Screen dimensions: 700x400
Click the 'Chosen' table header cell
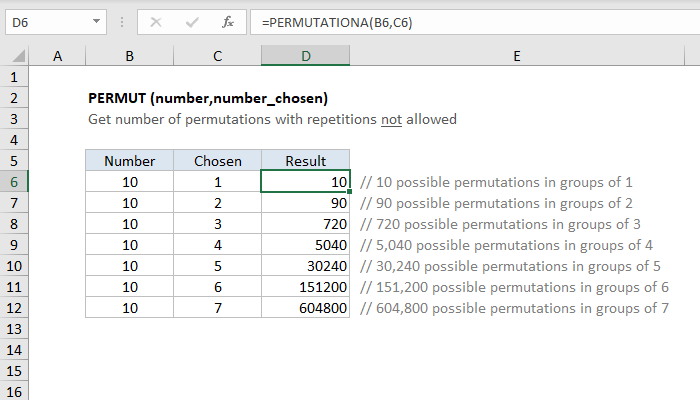click(217, 161)
